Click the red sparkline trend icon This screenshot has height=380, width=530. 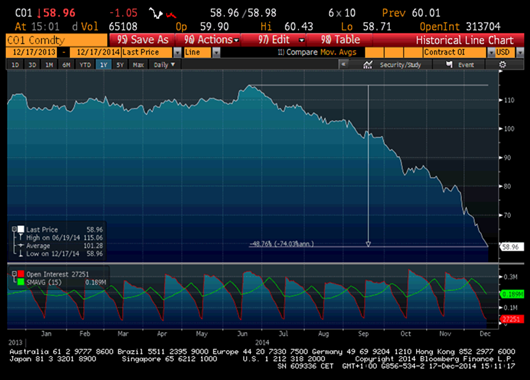(x=171, y=15)
